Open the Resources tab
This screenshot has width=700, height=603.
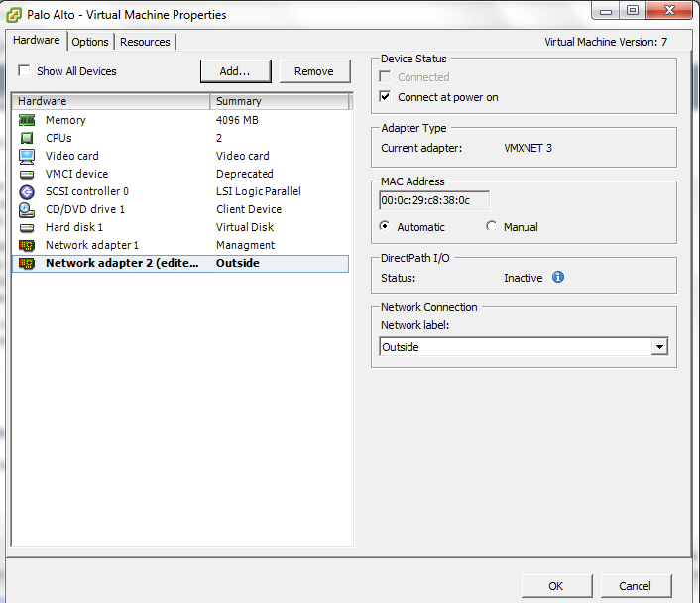[x=145, y=42]
